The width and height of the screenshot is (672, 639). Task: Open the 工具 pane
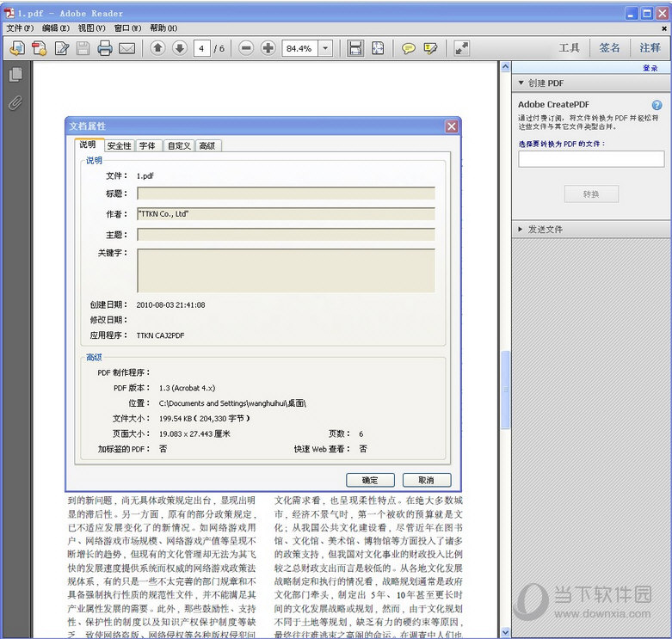click(x=569, y=48)
